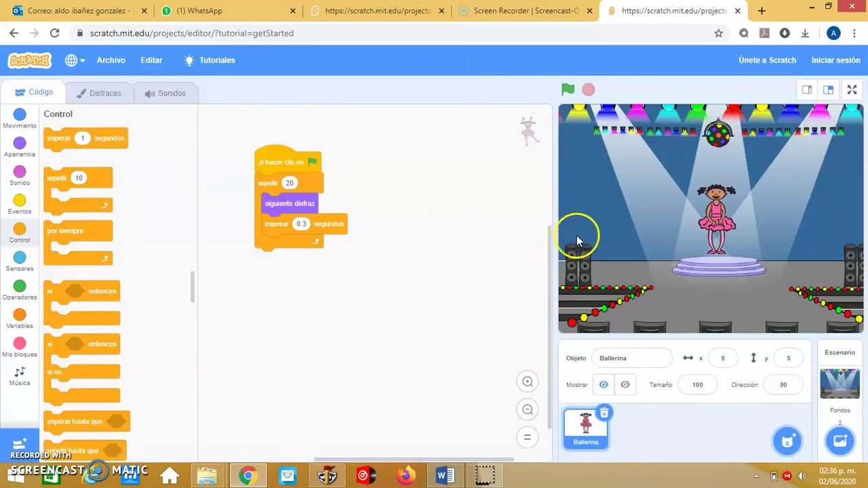The image size is (868, 488).
Task: Click Iniciar sesión
Action: point(835,60)
